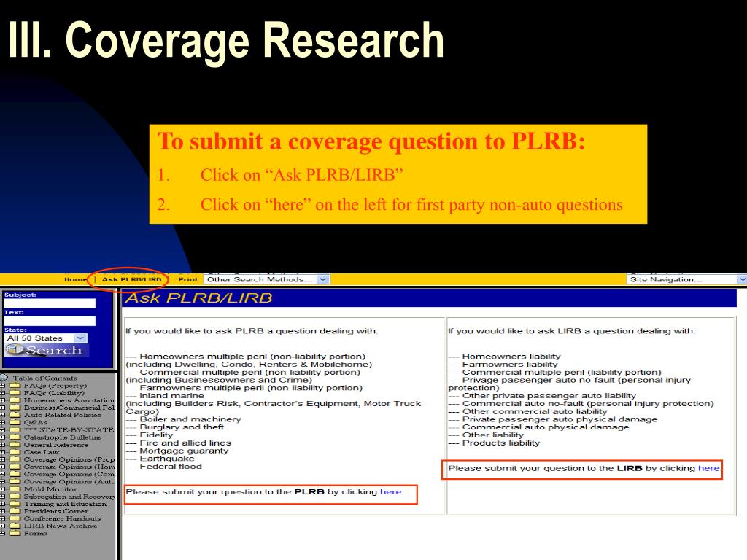This screenshot has width=747, height=560.
Task: Click the Coverage Opinions (Hom folder icon
Action: click(16, 467)
